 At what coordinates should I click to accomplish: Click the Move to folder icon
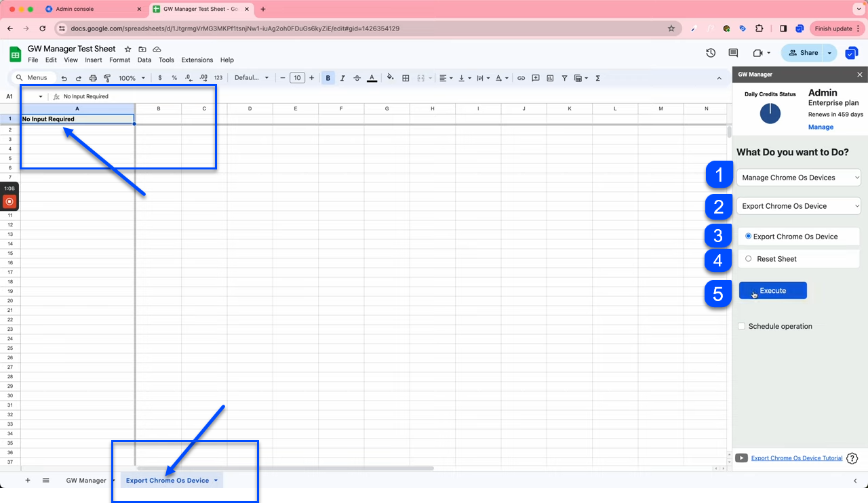142,49
